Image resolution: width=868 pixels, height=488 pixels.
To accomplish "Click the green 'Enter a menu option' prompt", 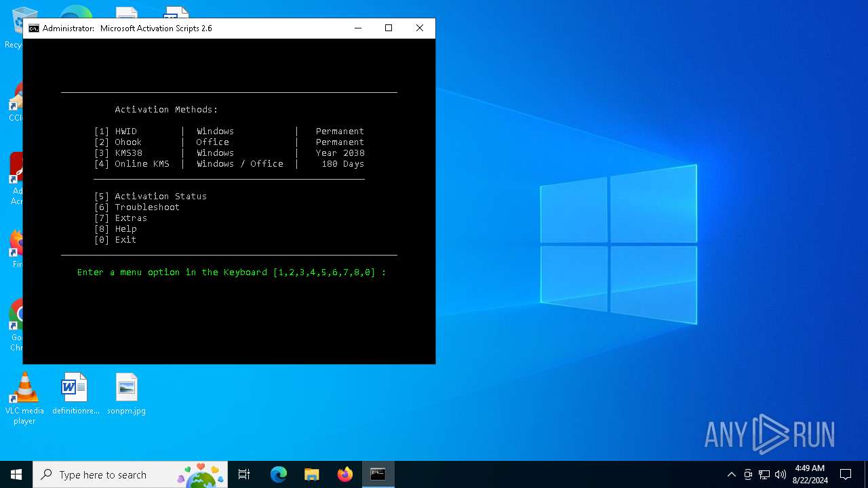I will 231,272.
